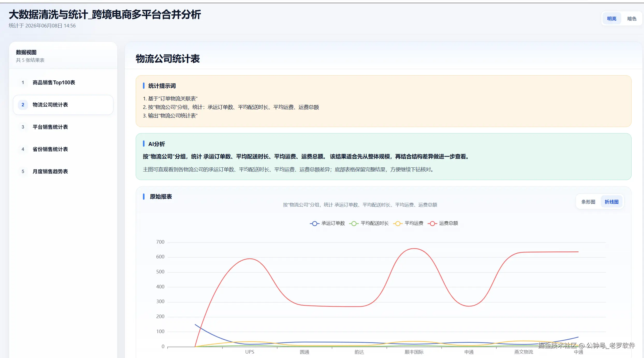This screenshot has width=644, height=358.
Task: Show the 月度销售趋势表 view
Action: point(63,171)
